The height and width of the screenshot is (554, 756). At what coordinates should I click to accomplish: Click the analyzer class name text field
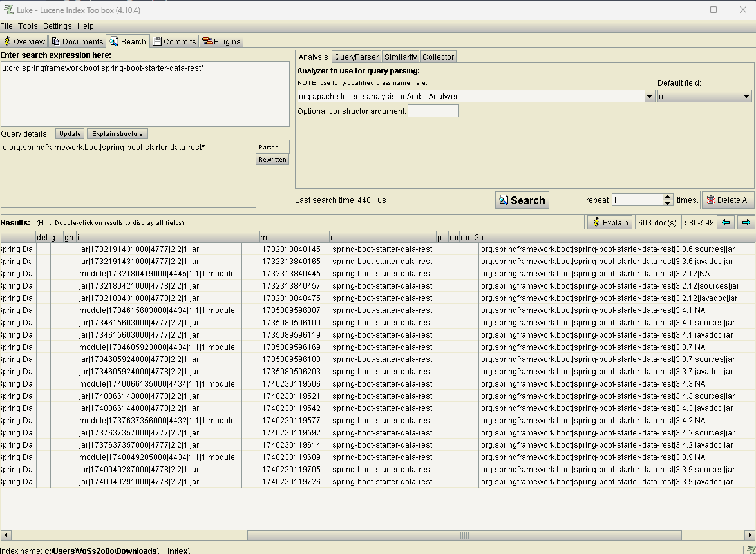(x=471, y=97)
